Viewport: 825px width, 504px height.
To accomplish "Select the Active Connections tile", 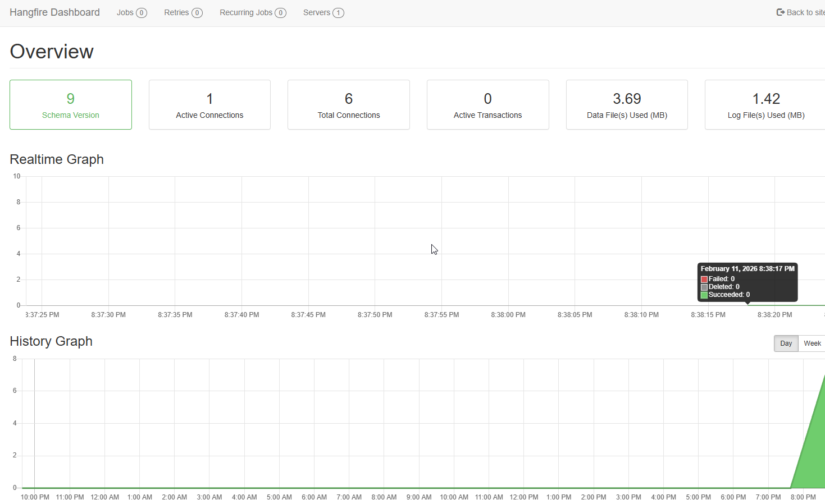I will click(x=209, y=104).
